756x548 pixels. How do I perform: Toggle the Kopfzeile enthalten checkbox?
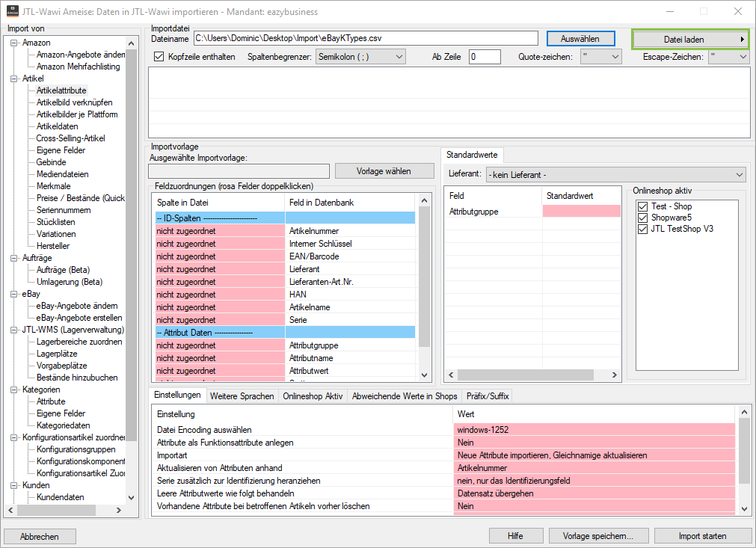click(159, 56)
